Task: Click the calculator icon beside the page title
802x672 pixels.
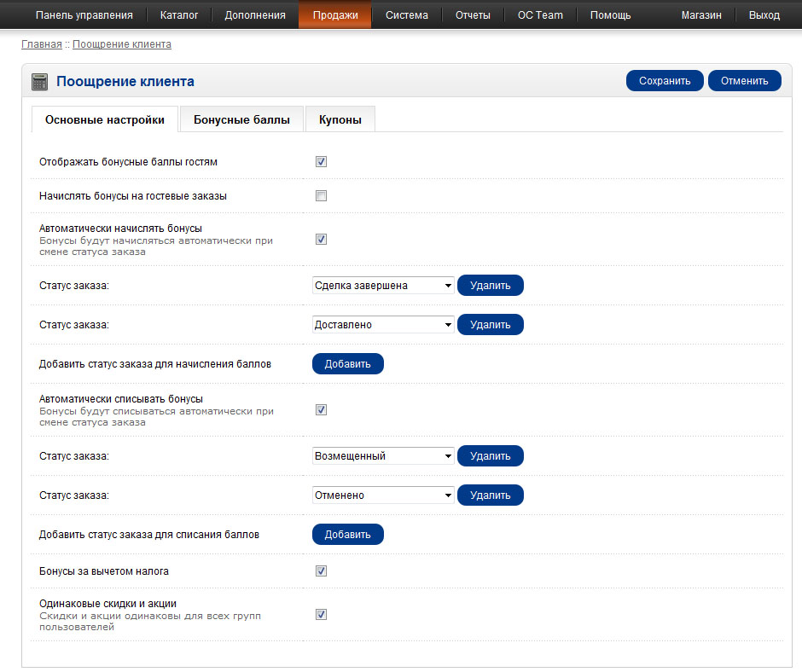Action: 39,82
